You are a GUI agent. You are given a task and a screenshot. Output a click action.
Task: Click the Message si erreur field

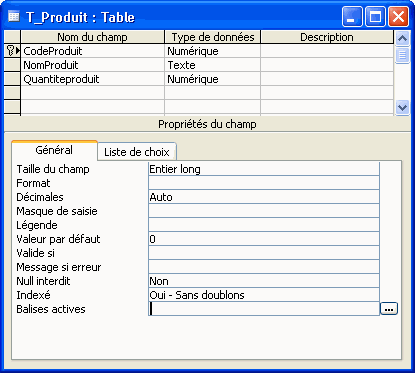pyautogui.click(x=264, y=267)
